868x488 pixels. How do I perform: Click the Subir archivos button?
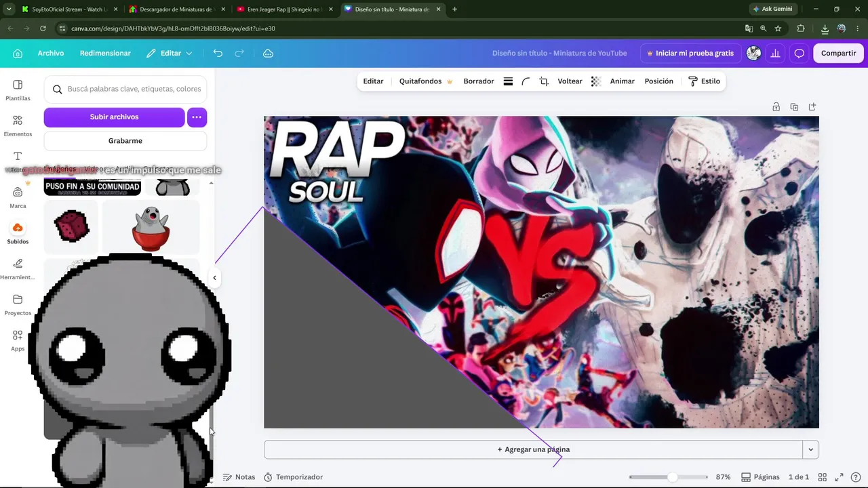point(114,117)
